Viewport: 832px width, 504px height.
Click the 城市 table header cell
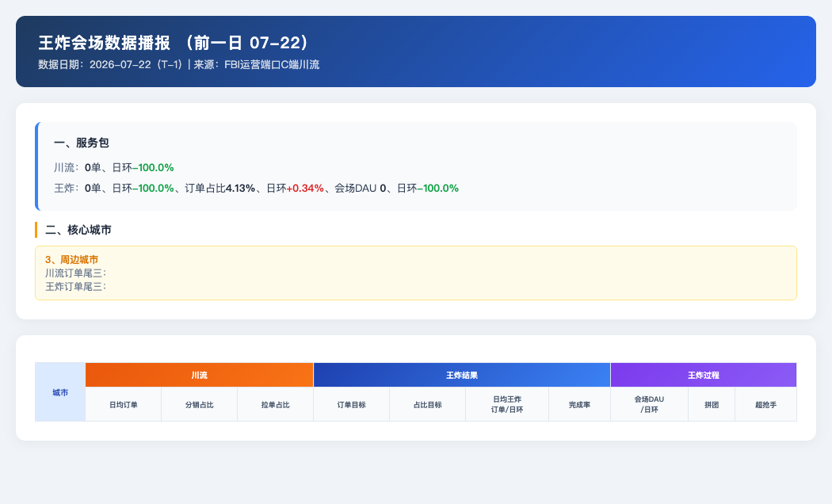click(60, 392)
